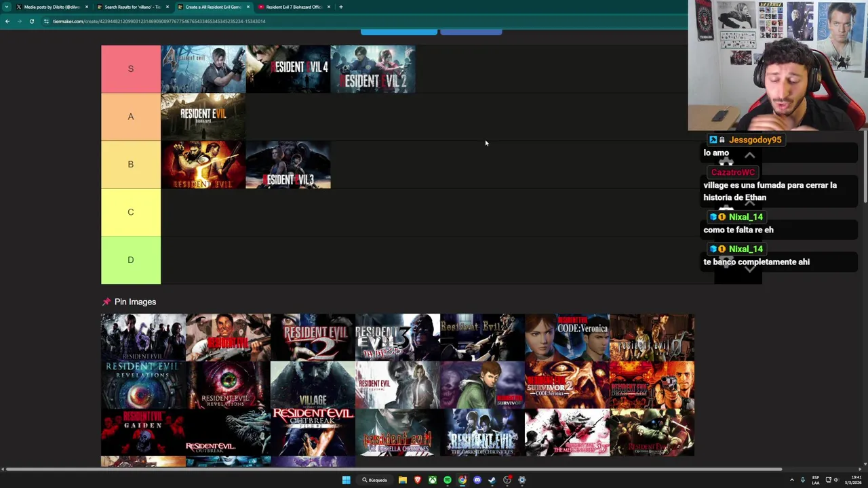Image resolution: width=868 pixels, height=488 pixels.
Task: Open Discord from the taskbar
Action: pyautogui.click(x=477, y=480)
